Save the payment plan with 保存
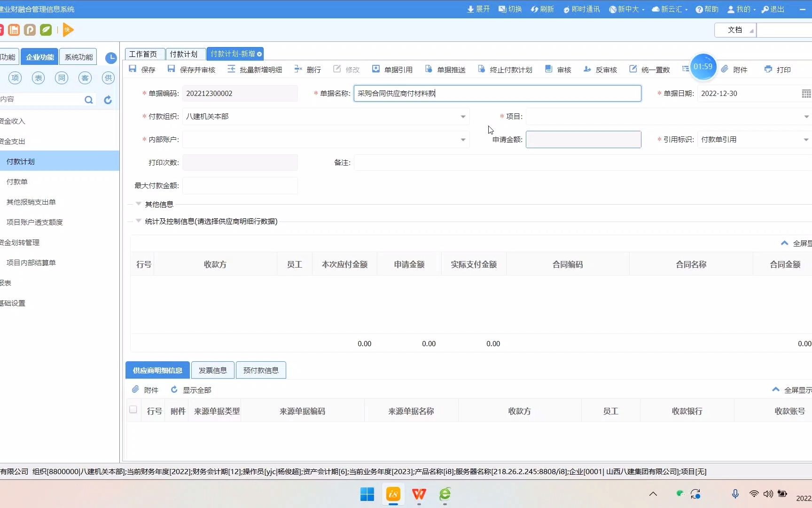Viewport: 812px width, 508px height. (x=142, y=70)
